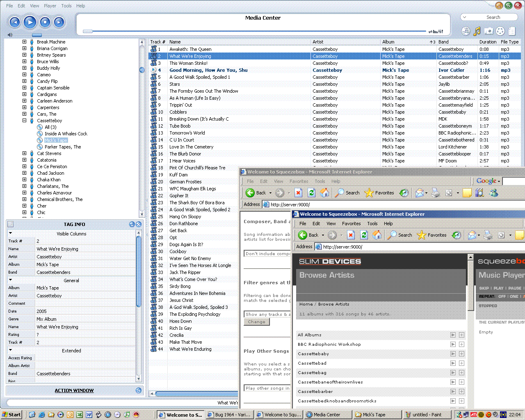Screen dimensions: 525x420
Task: Switch to the camera images view
Action: 488,31
